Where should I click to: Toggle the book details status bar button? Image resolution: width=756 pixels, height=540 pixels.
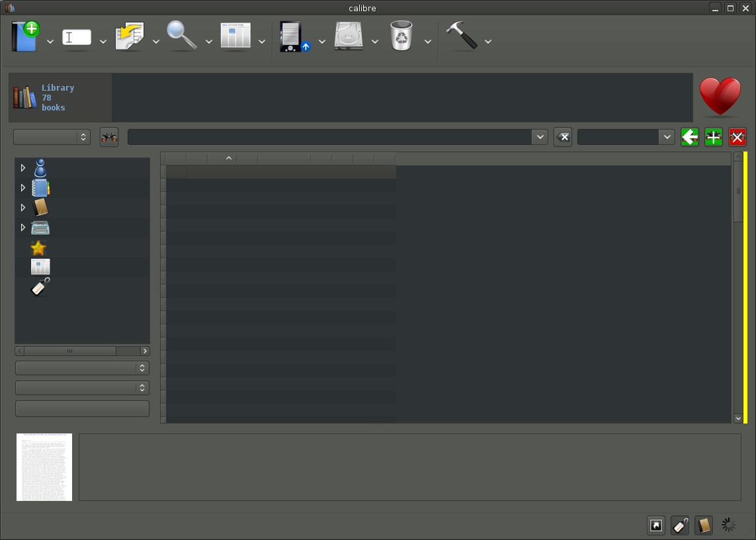(x=704, y=525)
